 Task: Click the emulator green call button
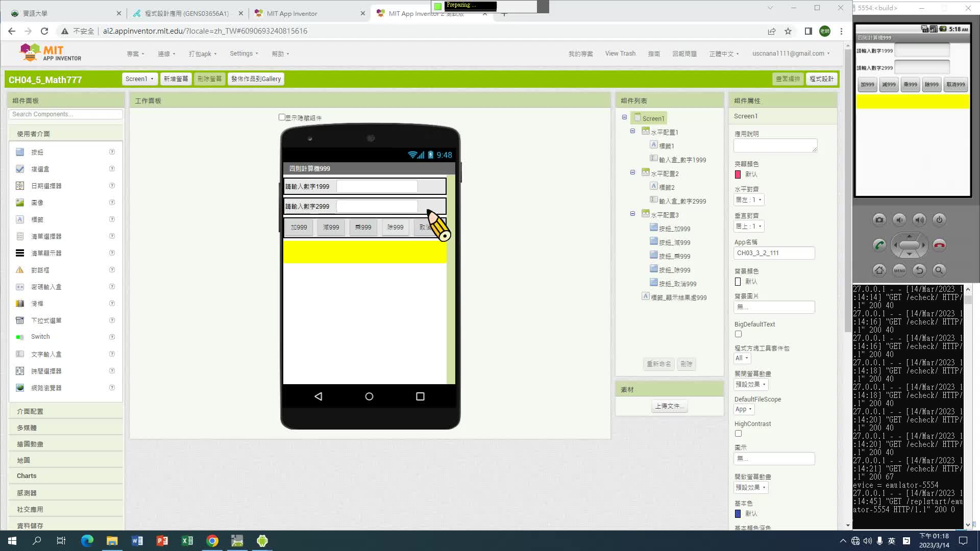[879, 245]
